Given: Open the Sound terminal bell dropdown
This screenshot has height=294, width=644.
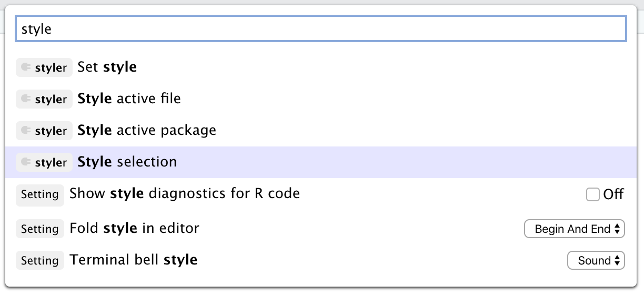Looking at the screenshot, I should pyautogui.click(x=596, y=261).
